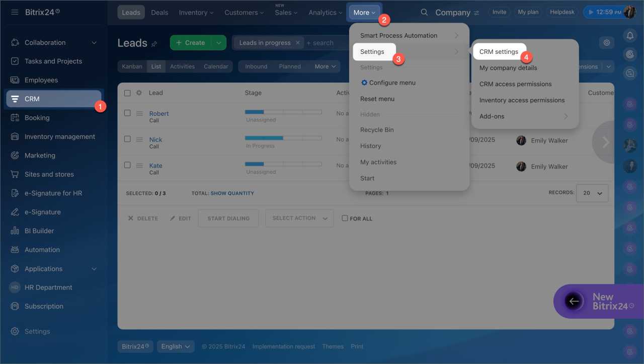The height and width of the screenshot is (364, 644).
Task: Click Kate's lead stage progress bar
Action: (x=283, y=164)
